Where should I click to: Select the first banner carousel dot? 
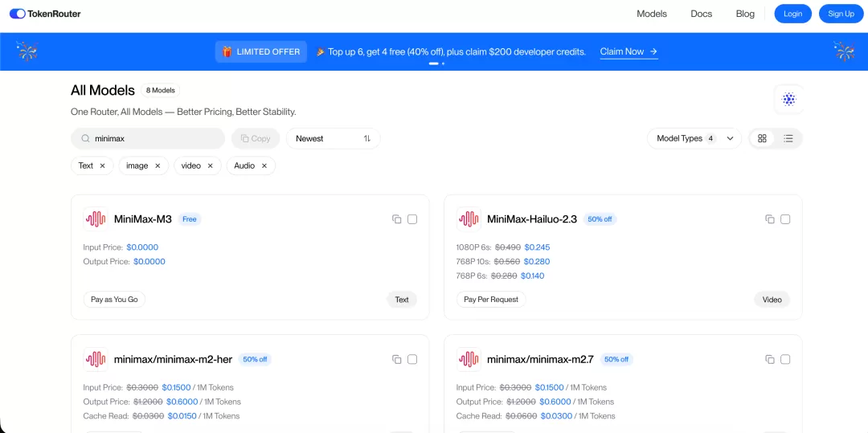433,63
